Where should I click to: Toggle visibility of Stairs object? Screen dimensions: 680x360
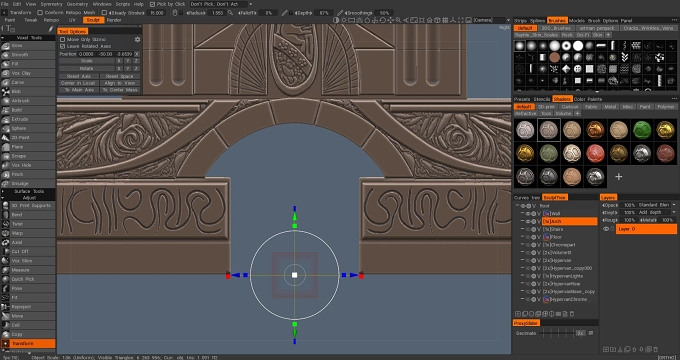528,229
